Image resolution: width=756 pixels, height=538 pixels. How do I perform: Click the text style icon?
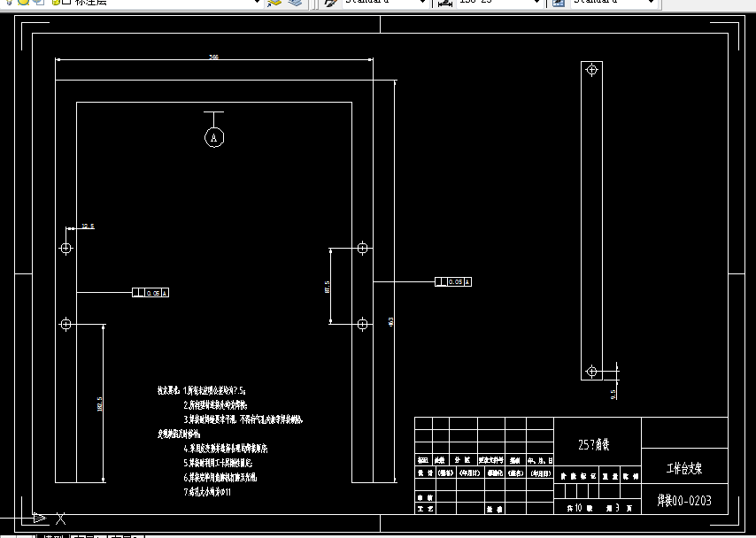[331, 3]
